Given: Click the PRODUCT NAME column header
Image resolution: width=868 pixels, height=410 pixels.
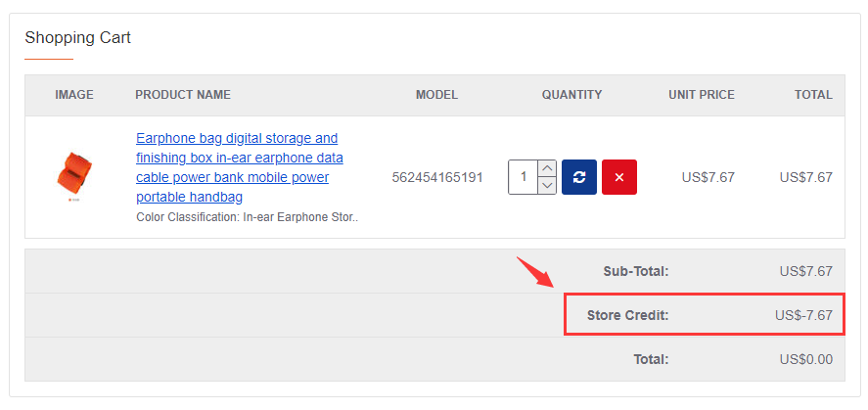Looking at the screenshot, I should pyautogui.click(x=183, y=95).
